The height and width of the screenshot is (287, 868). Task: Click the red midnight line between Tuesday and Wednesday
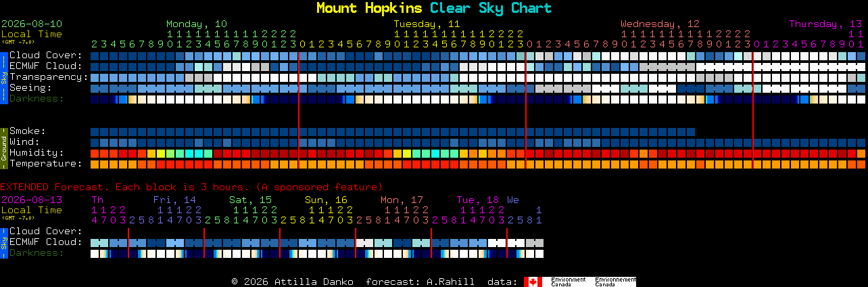coord(526,110)
